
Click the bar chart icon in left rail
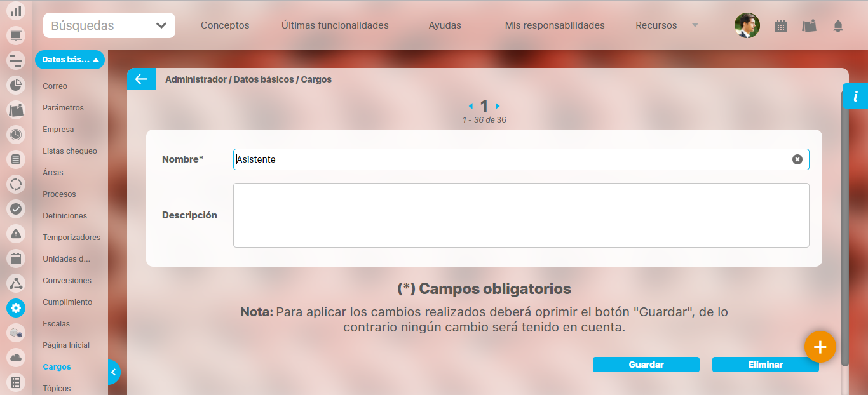pyautogui.click(x=16, y=11)
